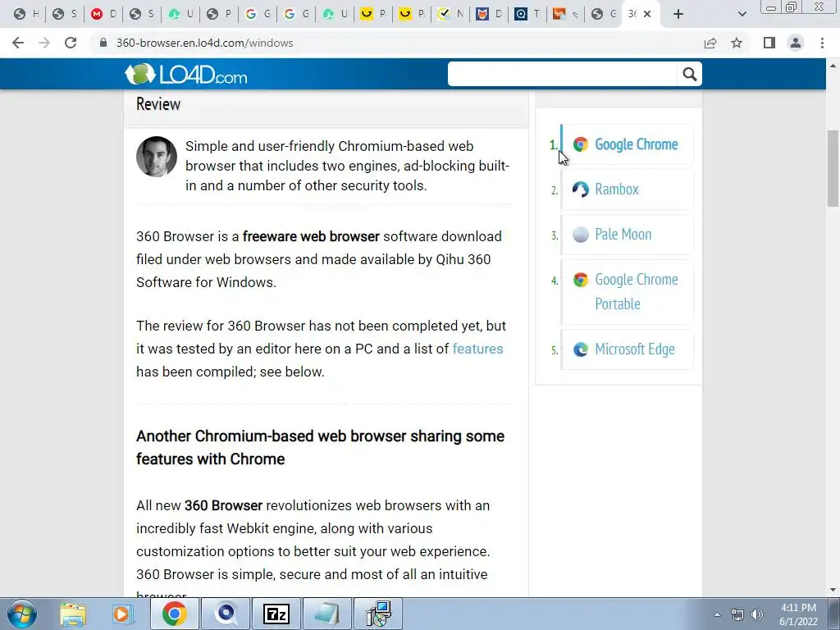Click the 'Review' section heading
Screen dimensions: 840x630
(158, 104)
